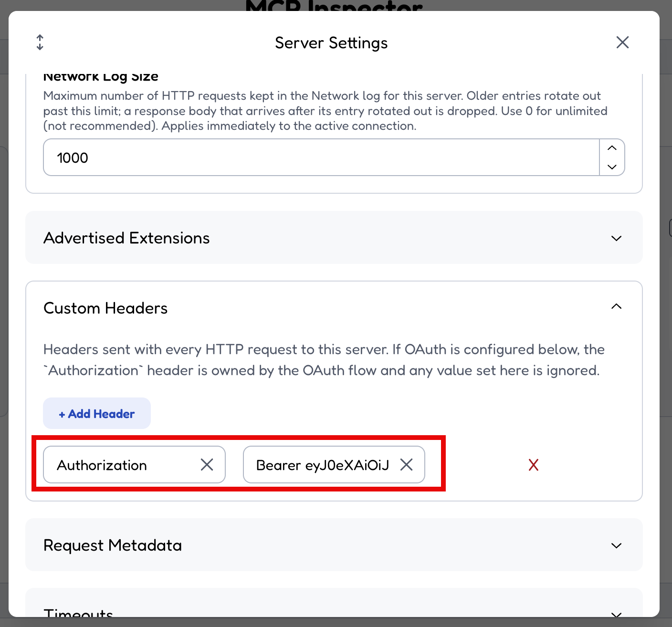Open the Timeouts section title
Viewport: 672px width, 627px height.
[78, 612]
